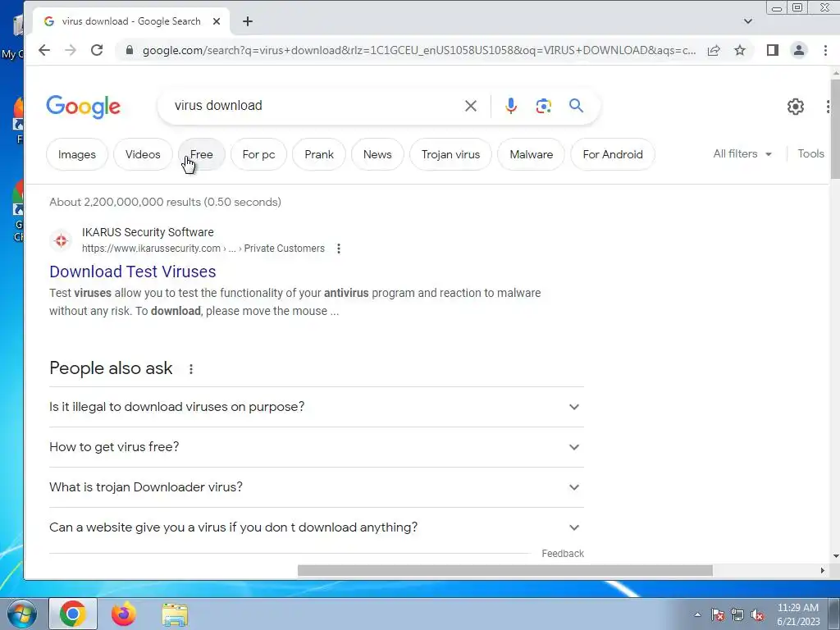This screenshot has height=630, width=840.
Task: Search by image with camera lens icon
Action: point(543,106)
